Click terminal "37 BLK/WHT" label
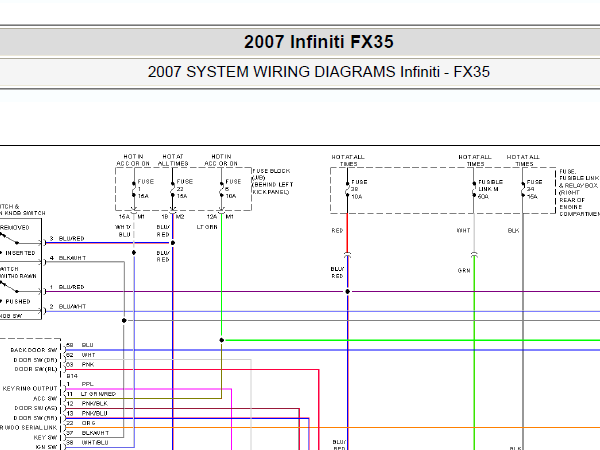The width and height of the screenshot is (600, 450). tap(88, 433)
